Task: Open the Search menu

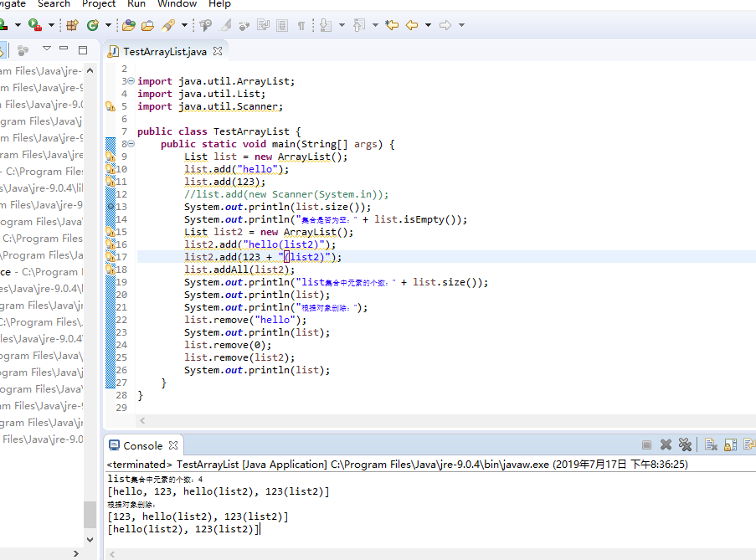Action: pyautogui.click(x=54, y=4)
